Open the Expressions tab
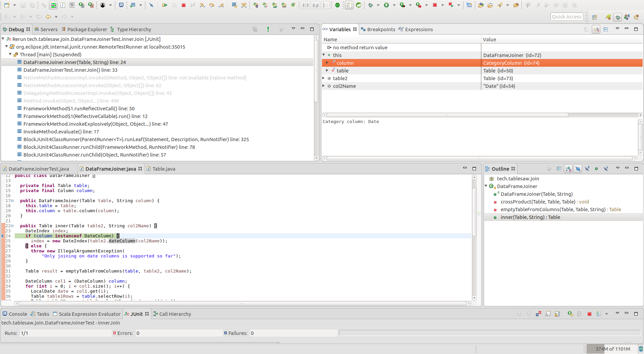Image resolution: width=644 pixels, height=354 pixels. point(419,29)
